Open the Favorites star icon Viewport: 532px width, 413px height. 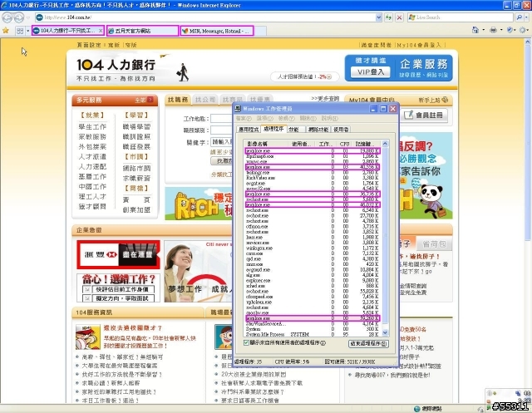tap(6, 31)
